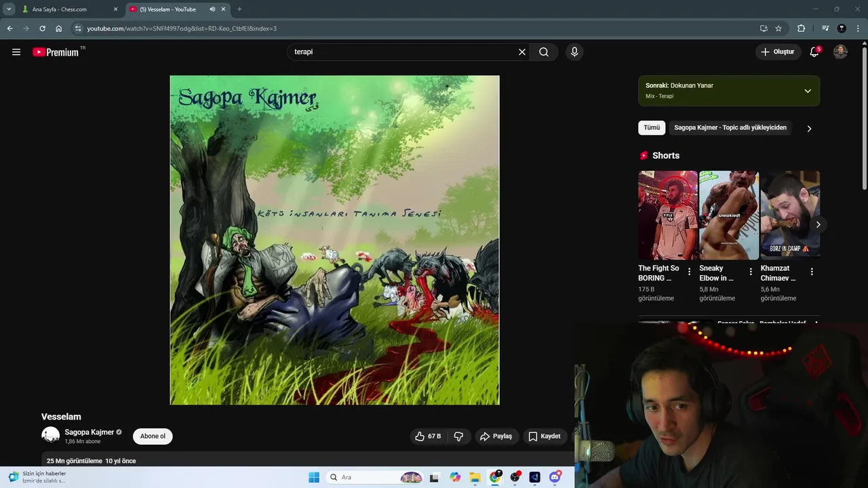Open the YouTube guide hamburger menu

[x=16, y=52]
